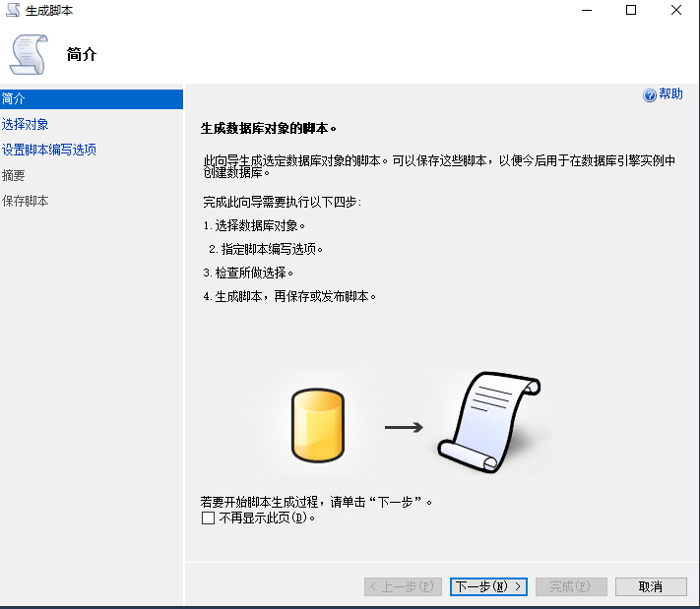Click the blue help question mark icon

(x=650, y=95)
